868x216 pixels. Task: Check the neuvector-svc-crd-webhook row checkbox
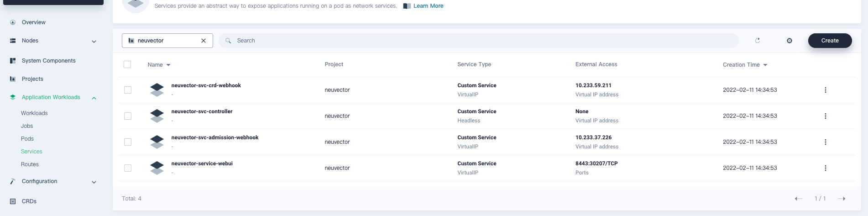coord(128,90)
